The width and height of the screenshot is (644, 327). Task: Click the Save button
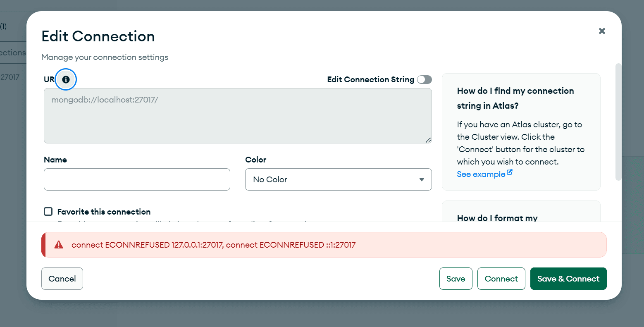click(x=456, y=279)
